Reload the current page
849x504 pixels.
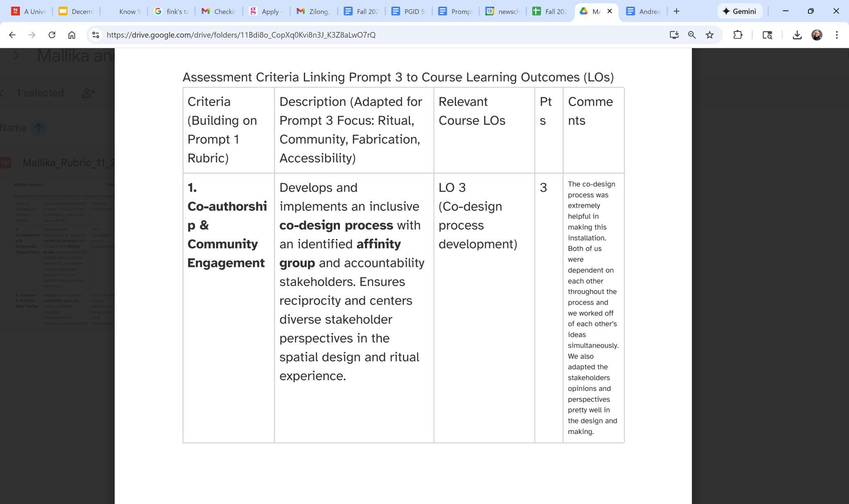(x=52, y=35)
